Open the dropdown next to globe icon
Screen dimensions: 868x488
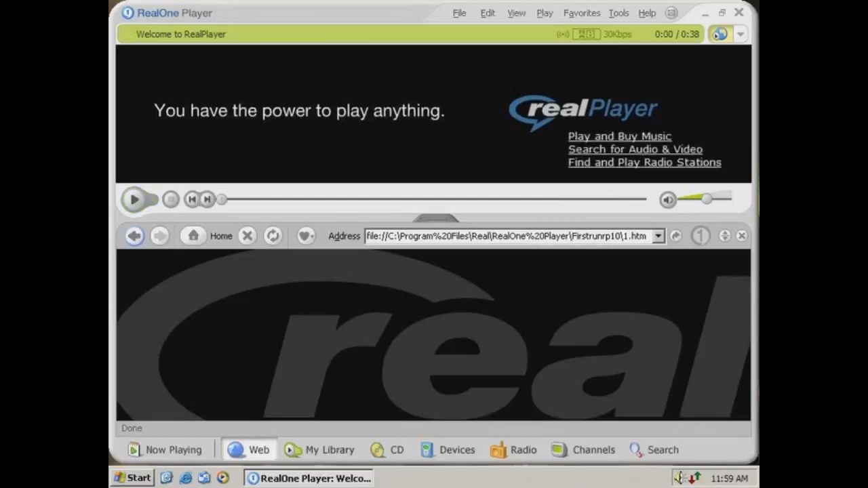click(740, 34)
